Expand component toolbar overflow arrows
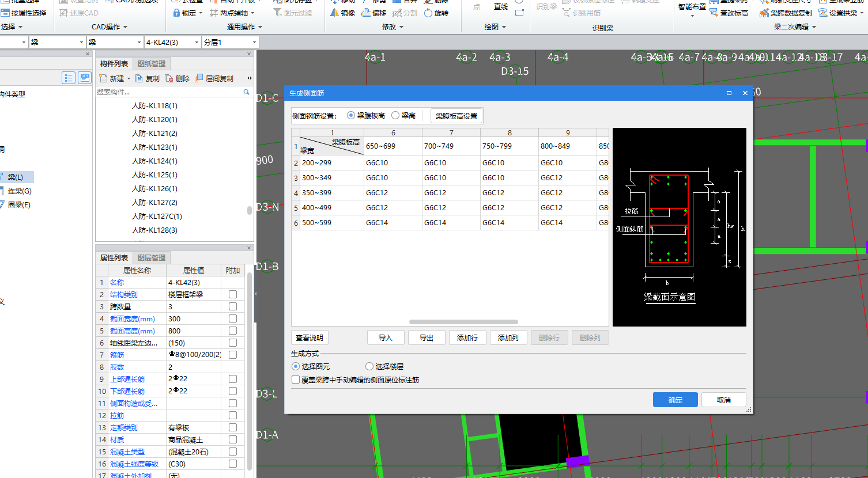Viewport: 868px width, 478px height. [x=250, y=78]
